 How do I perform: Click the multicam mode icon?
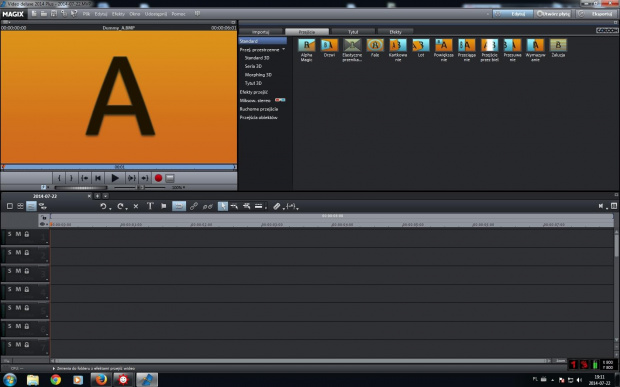point(42,206)
